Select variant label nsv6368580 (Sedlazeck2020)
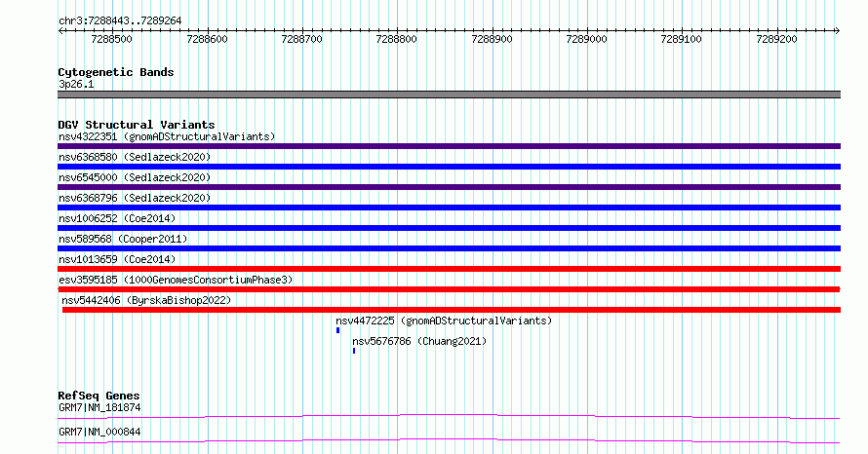Image resolution: width=868 pixels, height=454 pixels. (135, 157)
